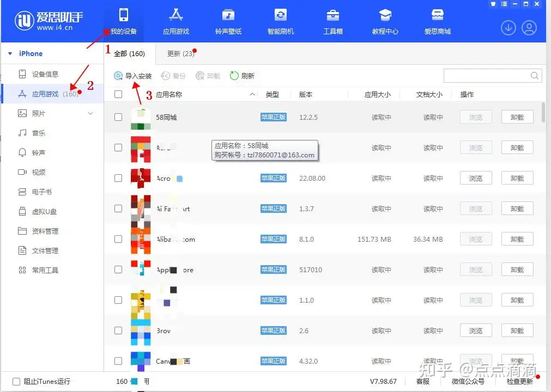Open the 工具箱 toolbox
Image resolution: width=551 pixels, height=392 pixels.
333,21
